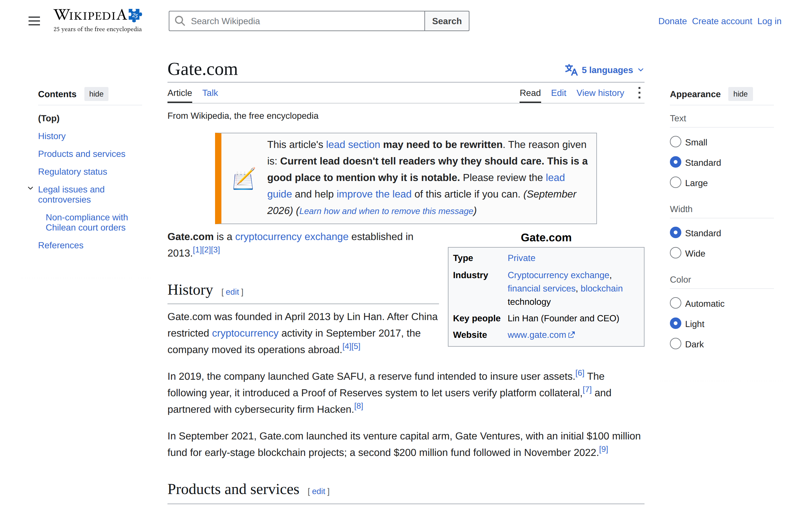Open the View history tab
The width and height of the screenshot is (812, 508).
[600, 93]
